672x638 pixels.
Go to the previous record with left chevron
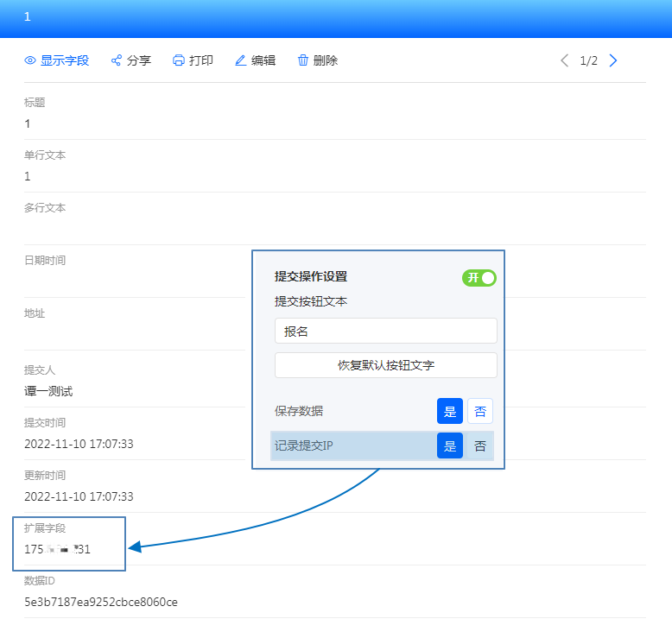tap(565, 60)
